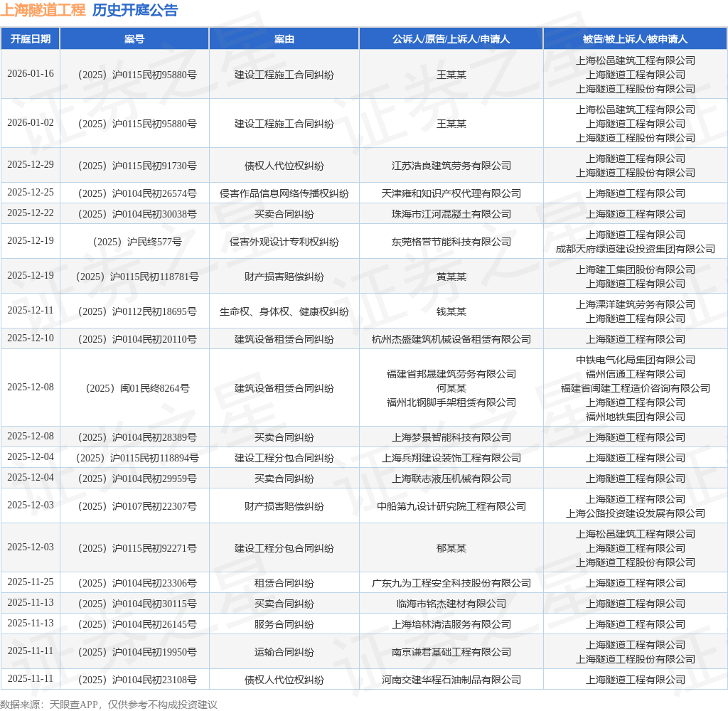
Task: Click defendant 成都天府绿道建设投资集团有限公司
Action: tap(635, 250)
